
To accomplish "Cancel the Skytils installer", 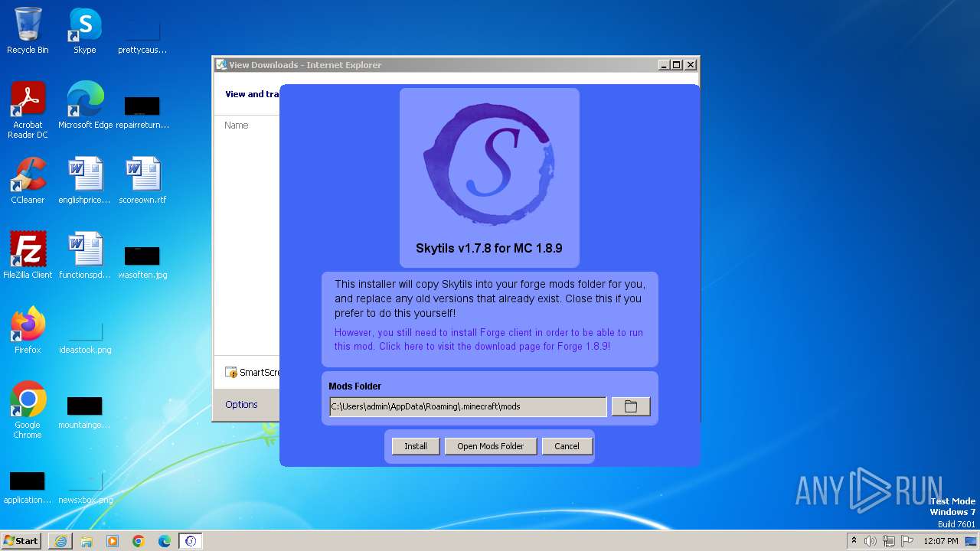I will [x=567, y=446].
